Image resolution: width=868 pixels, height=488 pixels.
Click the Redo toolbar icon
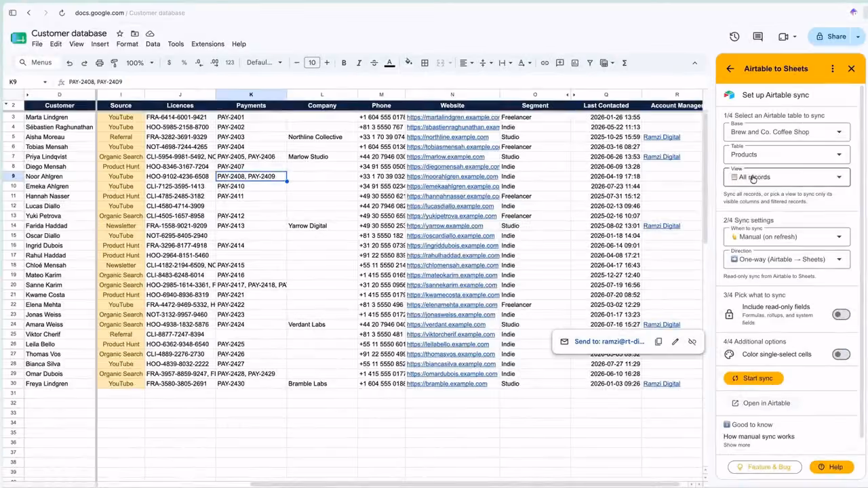pyautogui.click(x=84, y=63)
